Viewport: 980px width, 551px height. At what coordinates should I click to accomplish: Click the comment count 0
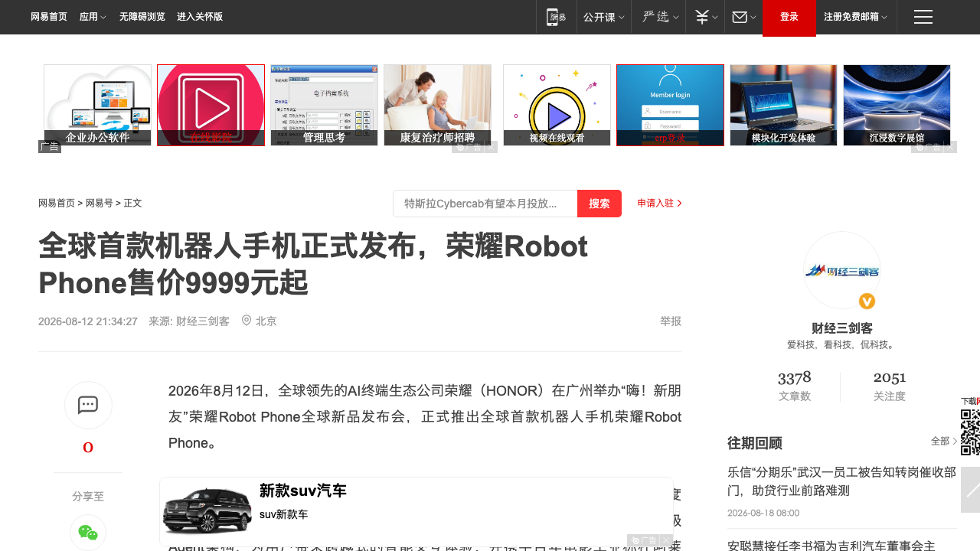click(x=88, y=448)
